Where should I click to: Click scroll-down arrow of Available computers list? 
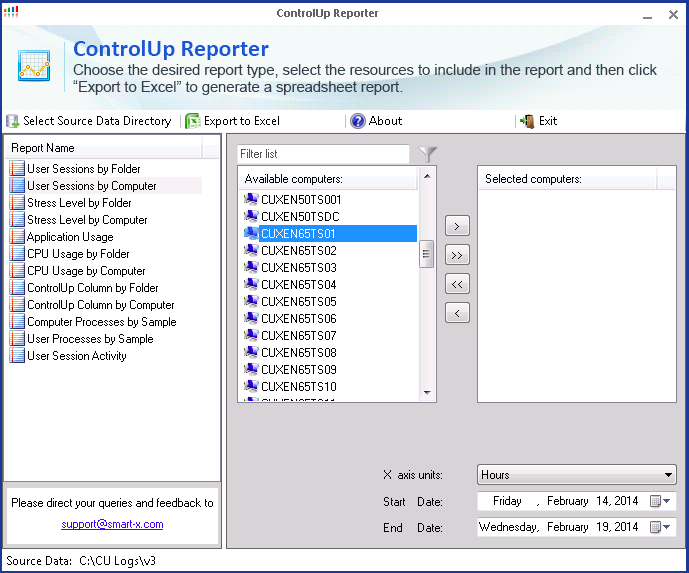click(427, 392)
